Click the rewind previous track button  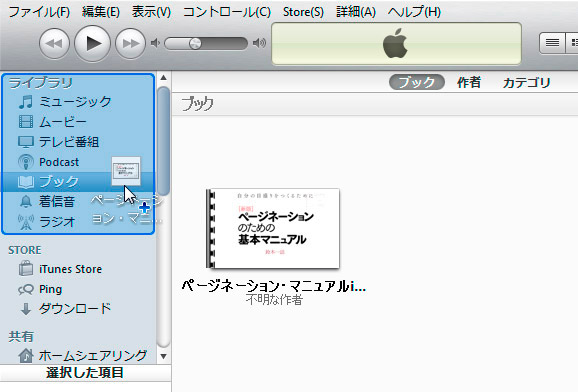(x=54, y=44)
